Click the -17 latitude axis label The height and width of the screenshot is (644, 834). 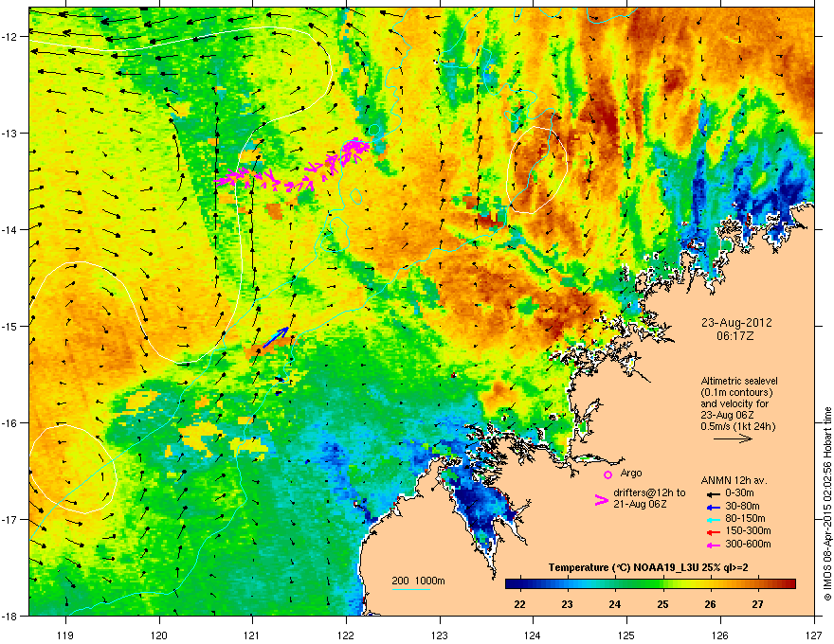(x=9, y=520)
